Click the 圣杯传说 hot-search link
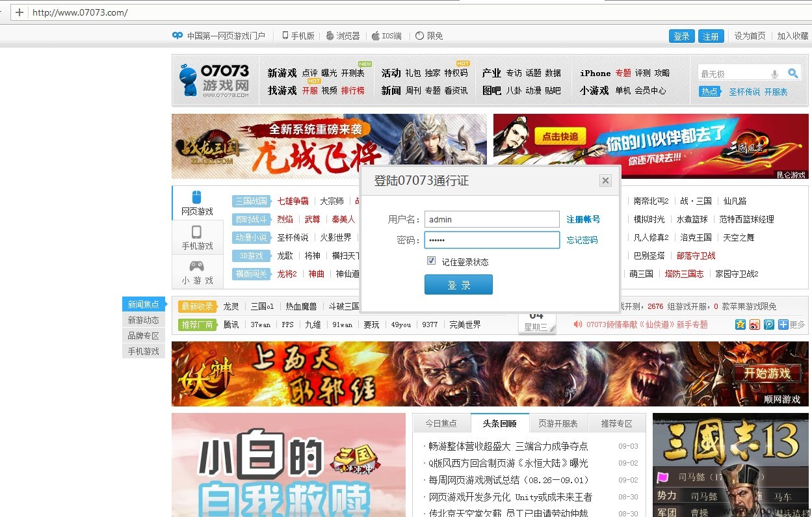Image resolution: width=812 pixels, height=517 pixels. (x=744, y=92)
